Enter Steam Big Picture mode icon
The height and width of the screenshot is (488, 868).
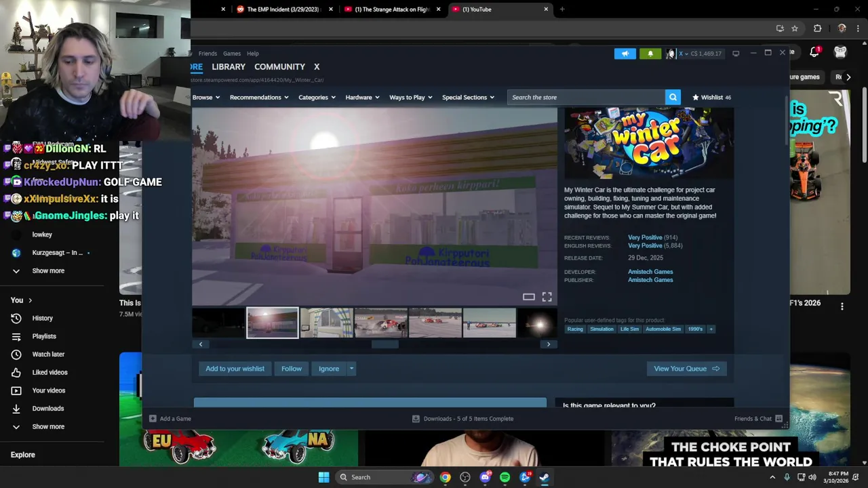[x=736, y=54]
